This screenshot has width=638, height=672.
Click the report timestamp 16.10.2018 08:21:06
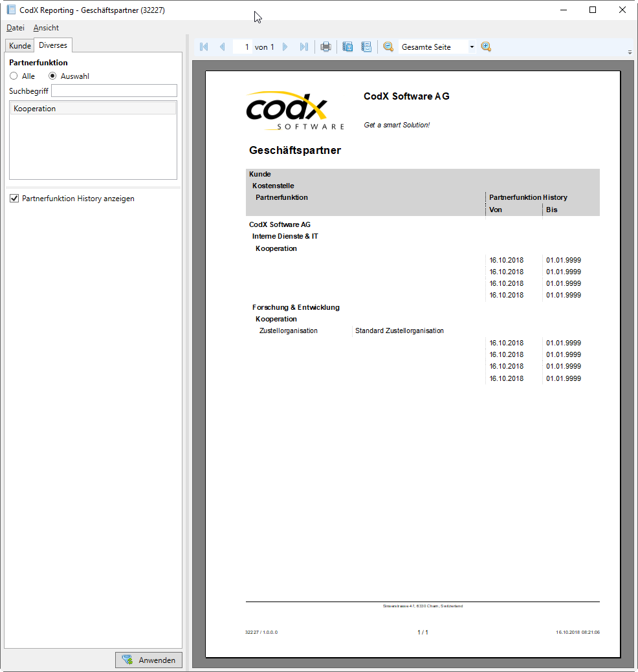tap(578, 632)
